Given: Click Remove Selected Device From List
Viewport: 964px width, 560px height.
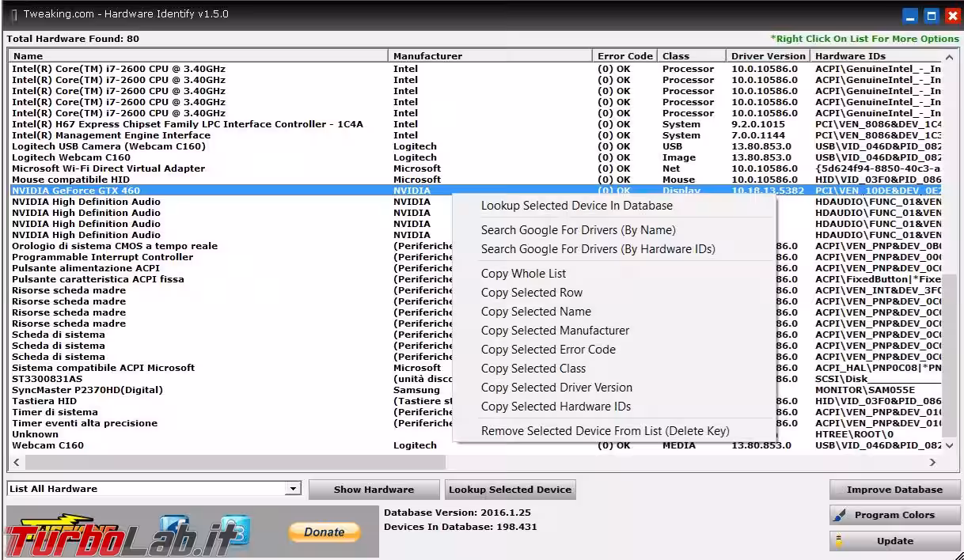Looking at the screenshot, I should point(605,431).
